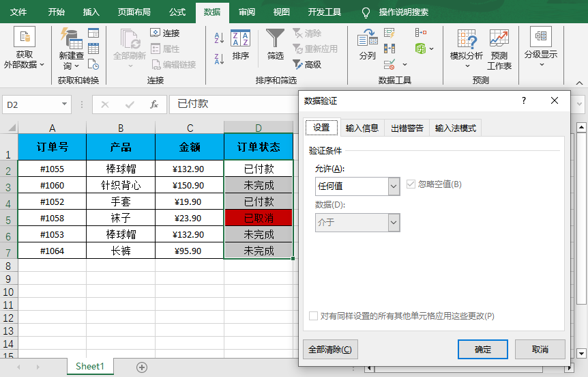Open the 排序 sort dialog
The height and width of the screenshot is (377, 588).
[240, 45]
